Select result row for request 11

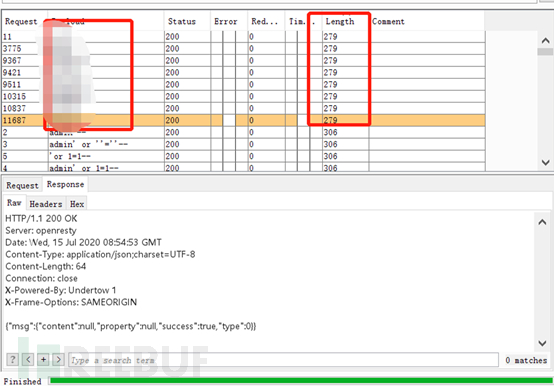(243, 37)
